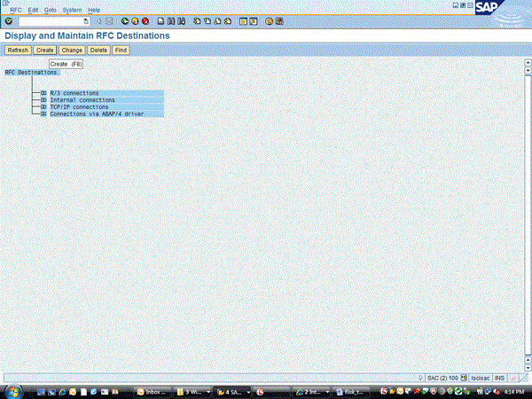Expand the TCP/IP connections node
The image size is (532, 399).
click(43, 107)
